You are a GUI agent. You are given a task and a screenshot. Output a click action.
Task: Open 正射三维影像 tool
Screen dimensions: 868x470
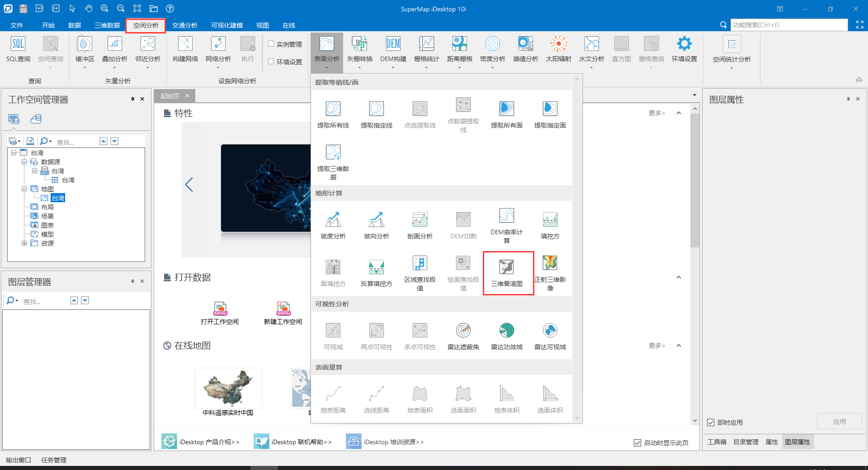pos(550,273)
